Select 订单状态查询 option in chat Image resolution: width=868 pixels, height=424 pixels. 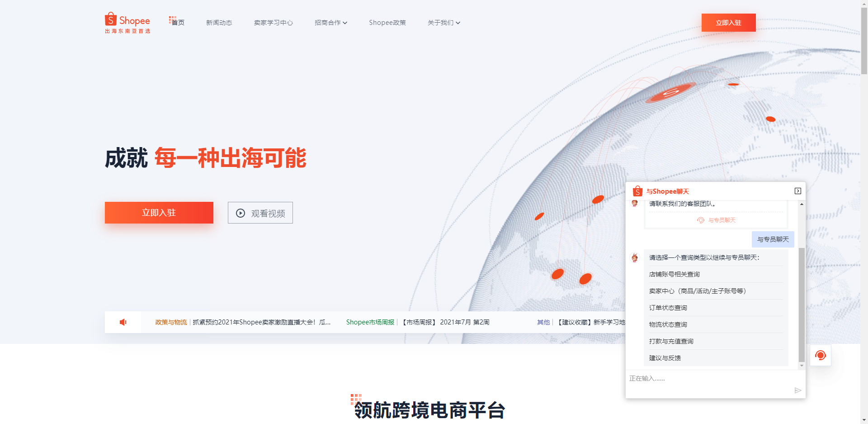pos(668,308)
